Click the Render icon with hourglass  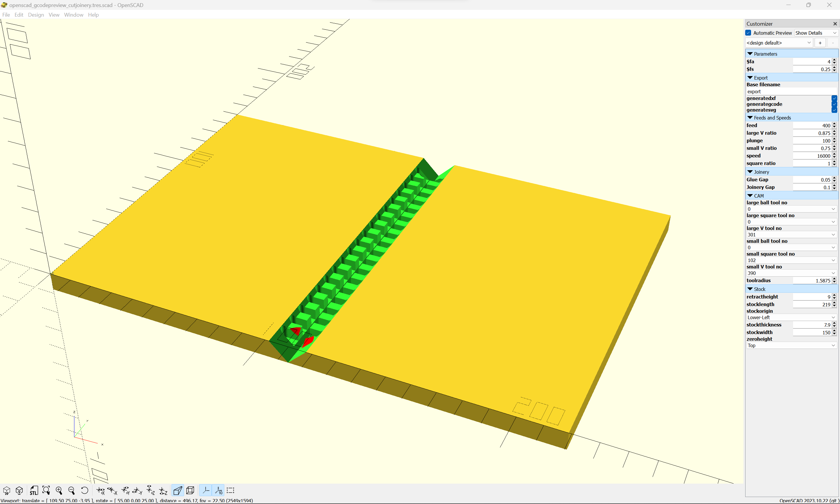(19, 490)
